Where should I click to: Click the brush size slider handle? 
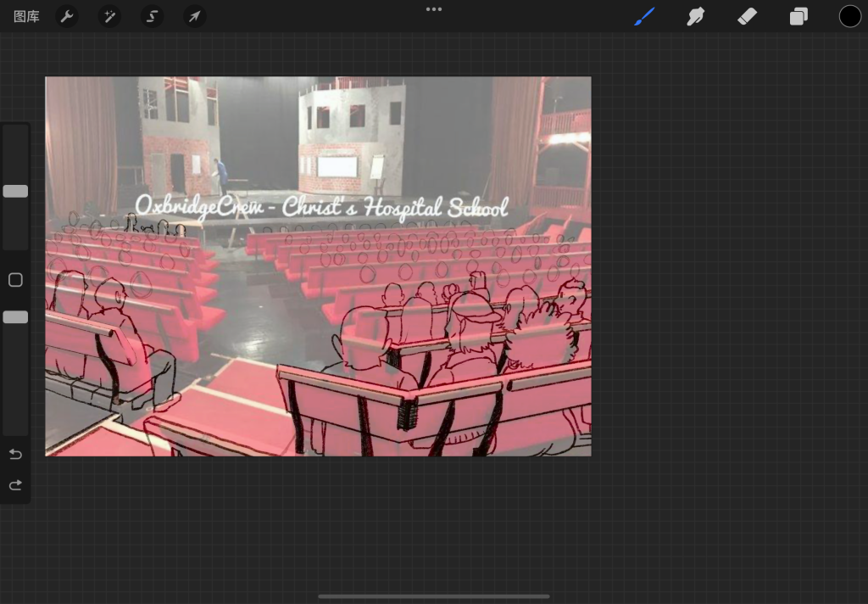tap(15, 191)
